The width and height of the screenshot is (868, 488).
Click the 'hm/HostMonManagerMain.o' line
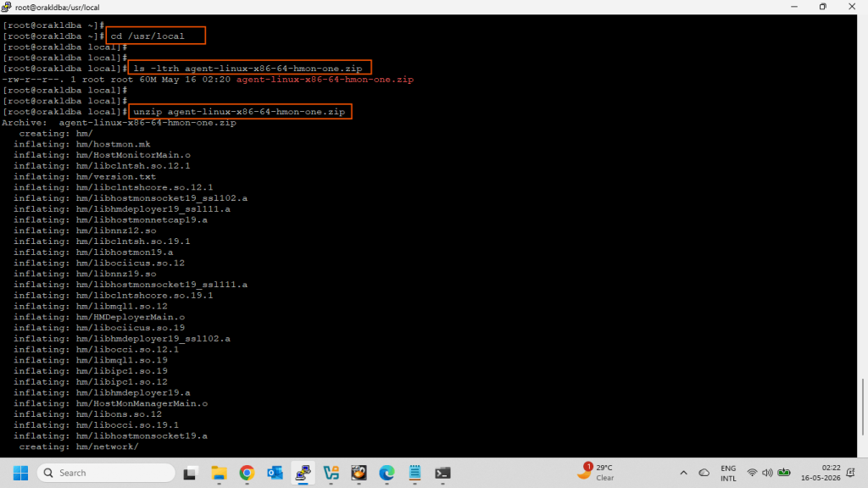tap(111, 403)
